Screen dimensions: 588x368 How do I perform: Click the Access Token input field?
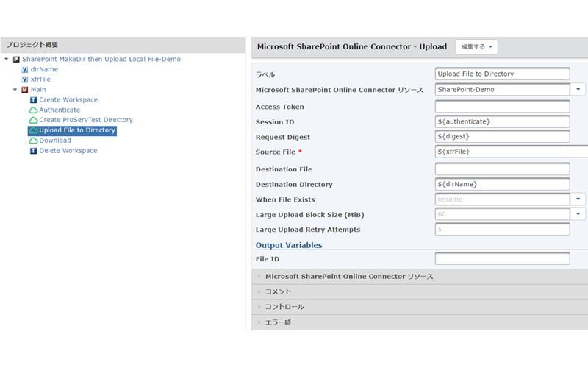pyautogui.click(x=502, y=107)
